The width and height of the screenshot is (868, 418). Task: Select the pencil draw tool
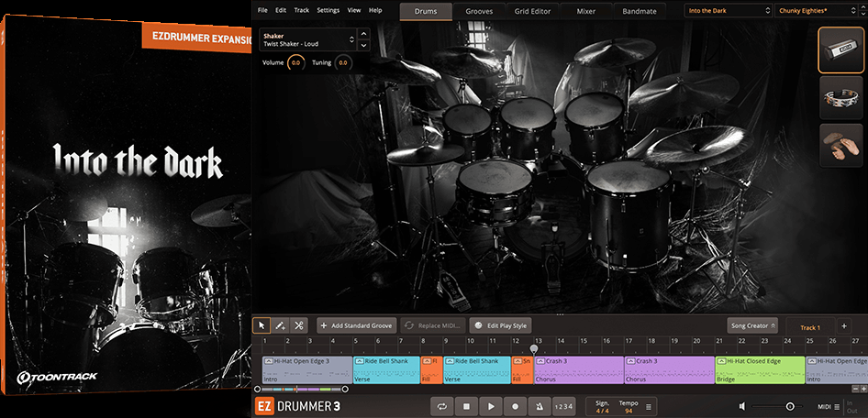click(280, 325)
